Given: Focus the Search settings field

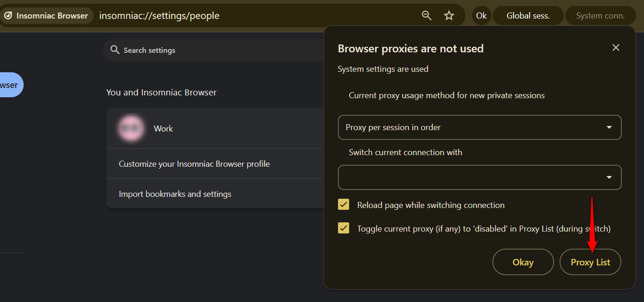Looking at the screenshot, I should pyautogui.click(x=213, y=50).
